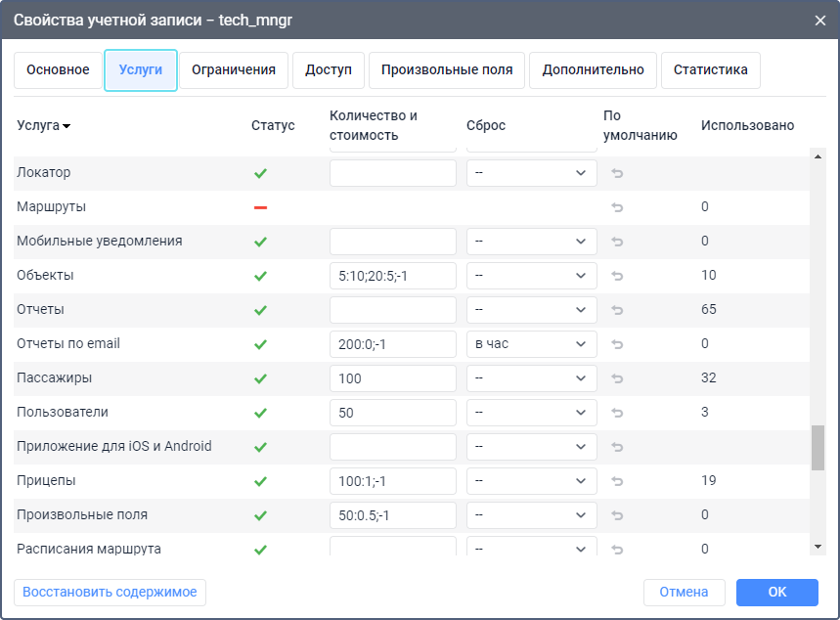Viewport: 840px width, 620px height.
Task: Disable the Отчеты service status checkmark
Action: point(260,310)
